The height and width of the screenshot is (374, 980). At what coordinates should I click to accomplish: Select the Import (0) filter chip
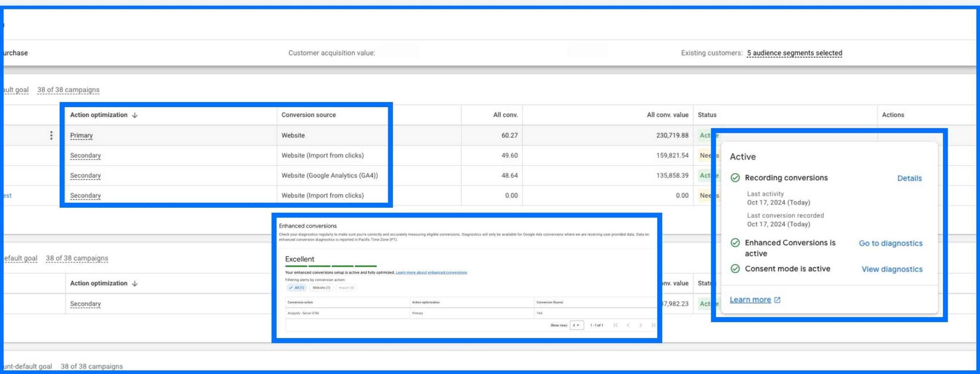[346, 288]
